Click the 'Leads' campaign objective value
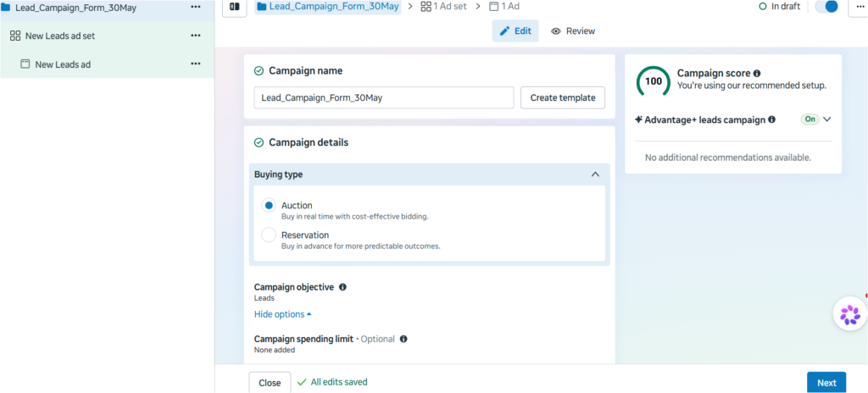The width and height of the screenshot is (868, 393). tap(264, 298)
